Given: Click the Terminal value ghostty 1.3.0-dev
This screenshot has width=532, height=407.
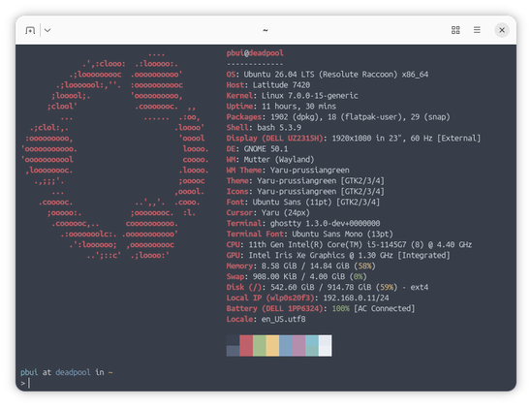Looking at the screenshot, I should click(325, 224).
